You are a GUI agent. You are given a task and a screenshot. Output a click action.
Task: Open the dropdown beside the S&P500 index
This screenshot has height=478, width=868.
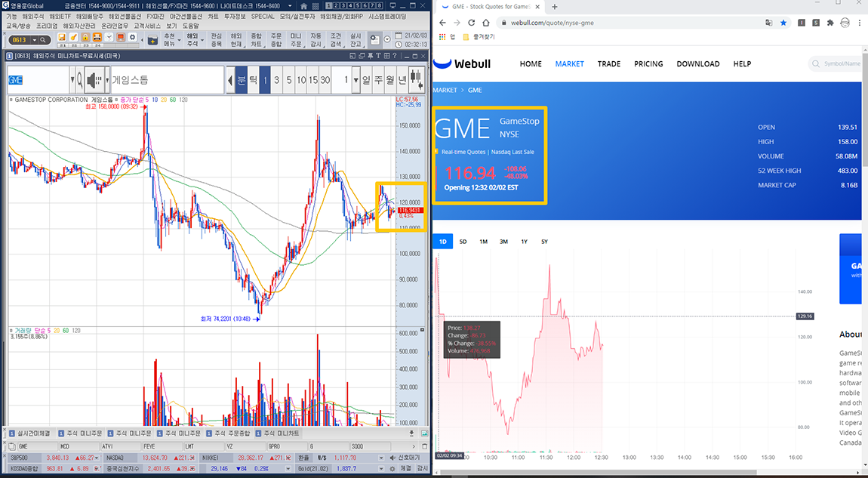[97, 458]
